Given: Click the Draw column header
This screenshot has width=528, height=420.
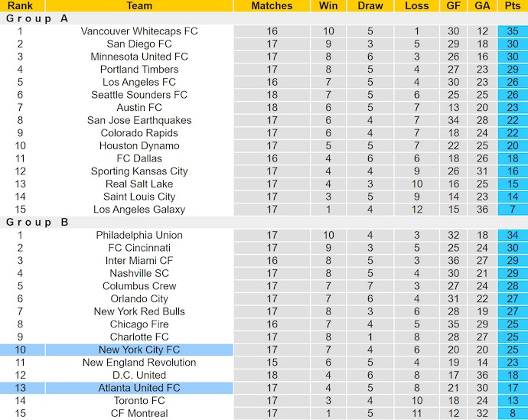Looking at the screenshot, I should pyautogui.click(x=370, y=5).
